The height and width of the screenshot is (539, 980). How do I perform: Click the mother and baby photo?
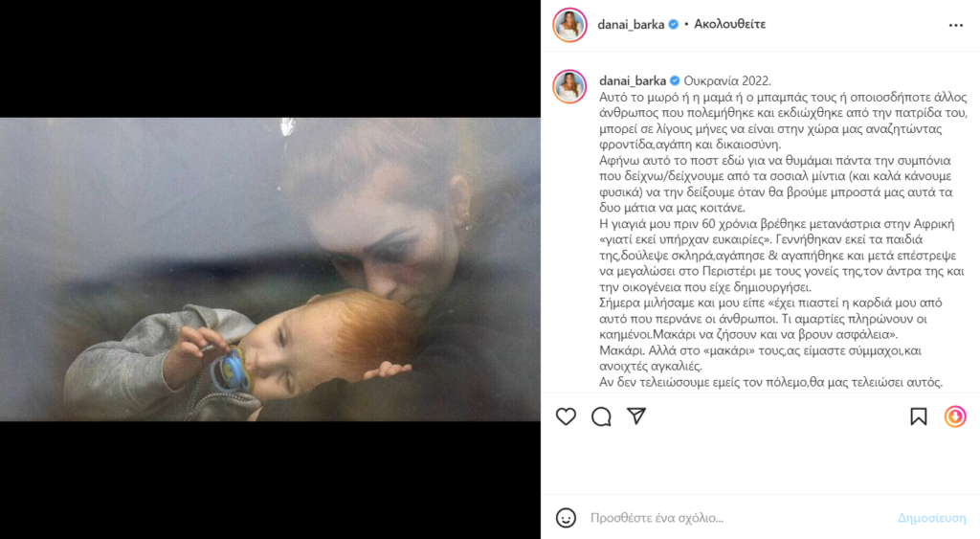coord(270,269)
